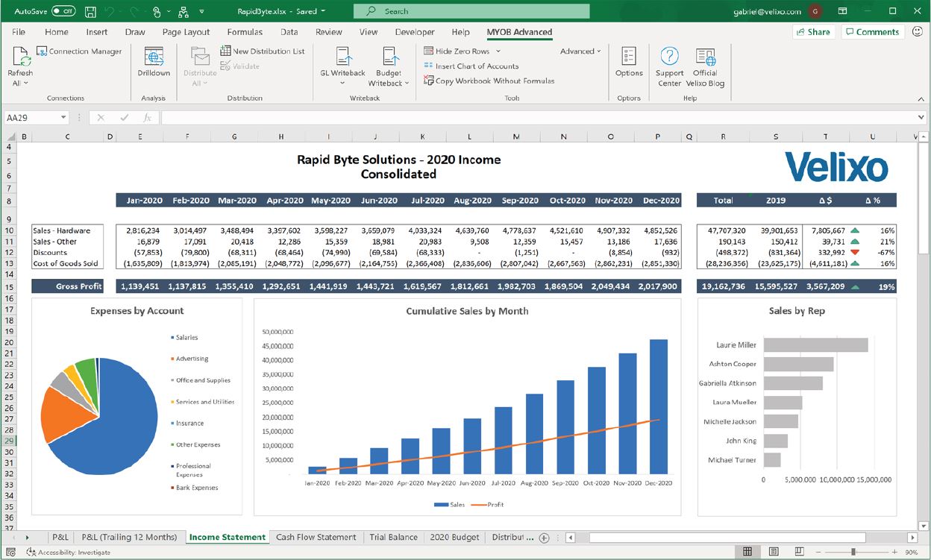Select Normal view in status bar
Image resolution: width=931 pixels, height=560 pixels.
pos(747,552)
